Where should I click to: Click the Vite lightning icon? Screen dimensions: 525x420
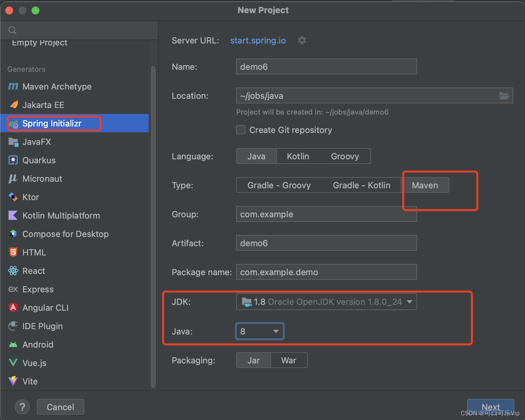[x=13, y=381]
